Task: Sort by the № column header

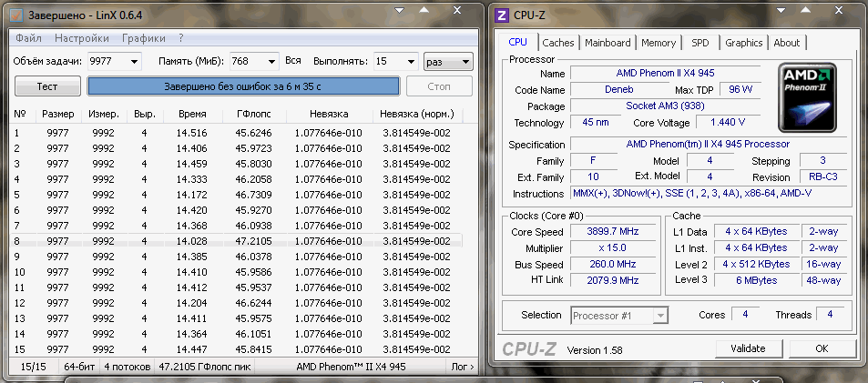Action: coord(20,115)
